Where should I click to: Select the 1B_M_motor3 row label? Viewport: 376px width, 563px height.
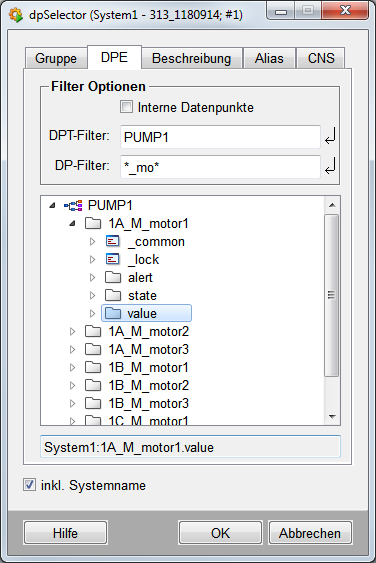[x=148, y=403]
